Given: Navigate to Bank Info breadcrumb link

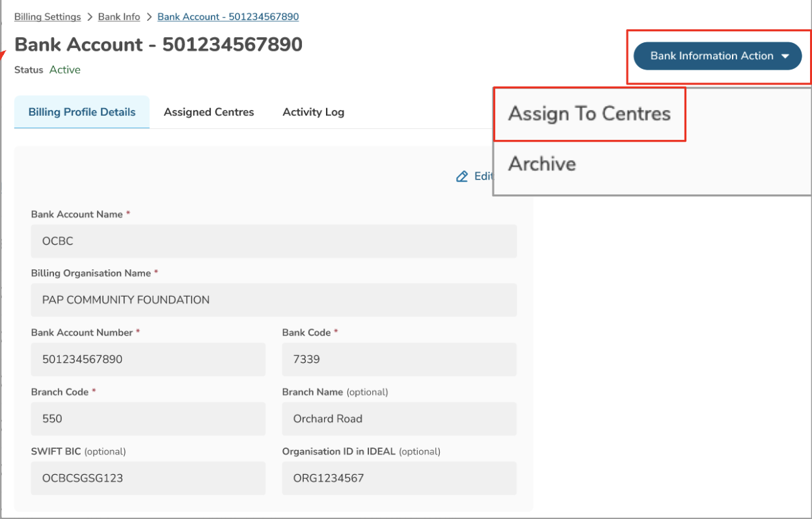Looking at the screenshot, I should click(x=119, y=17).
